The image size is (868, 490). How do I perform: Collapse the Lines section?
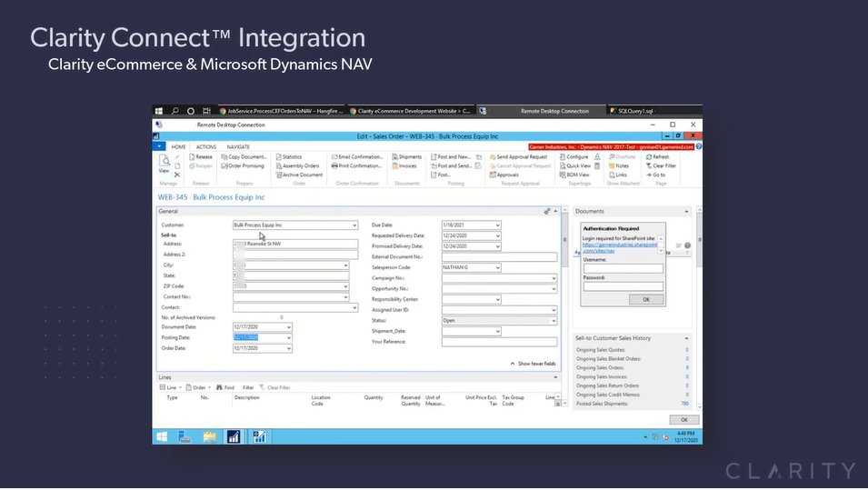555,377
